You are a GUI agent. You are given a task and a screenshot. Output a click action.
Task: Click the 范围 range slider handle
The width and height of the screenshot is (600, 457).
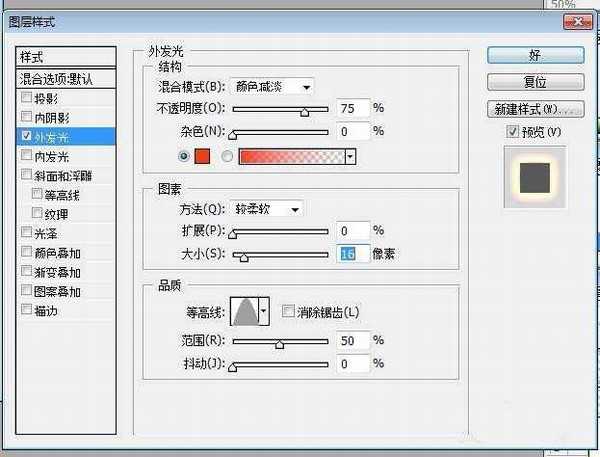click(280, 344)
